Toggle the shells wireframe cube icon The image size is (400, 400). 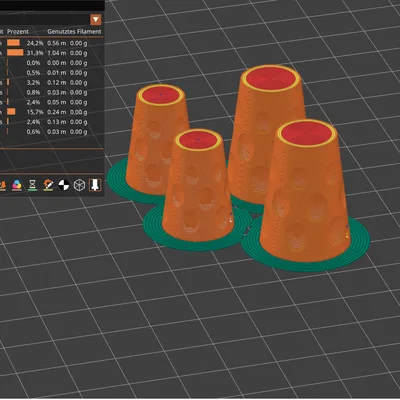[79, 185]
